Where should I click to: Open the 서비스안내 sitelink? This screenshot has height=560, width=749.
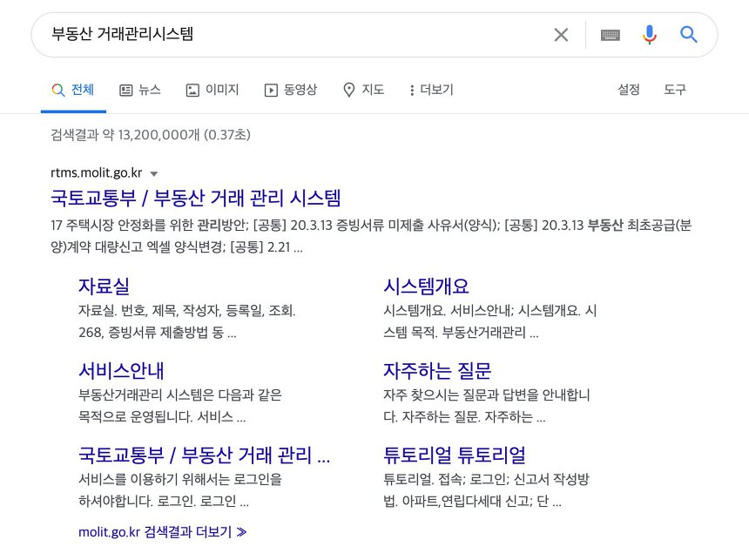click(121, 370)
